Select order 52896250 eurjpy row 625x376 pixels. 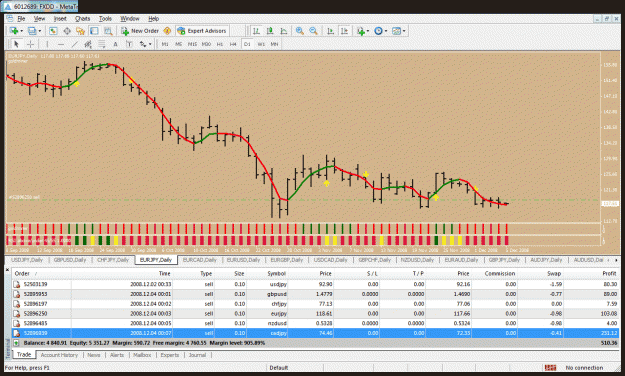point(316,314)
